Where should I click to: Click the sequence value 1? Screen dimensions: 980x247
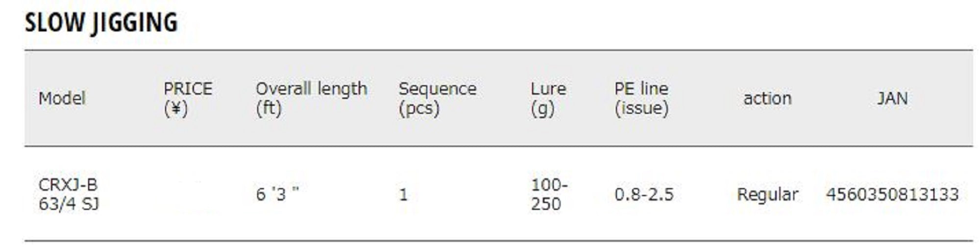403,195
